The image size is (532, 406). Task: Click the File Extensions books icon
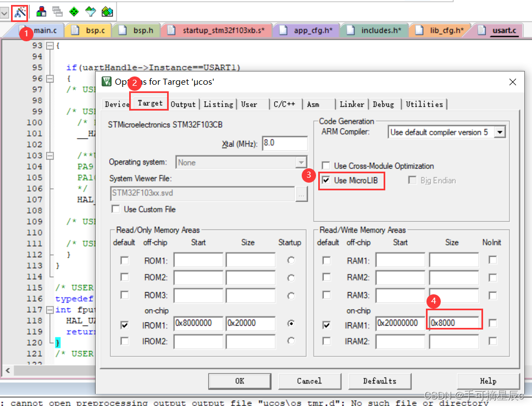41,12
